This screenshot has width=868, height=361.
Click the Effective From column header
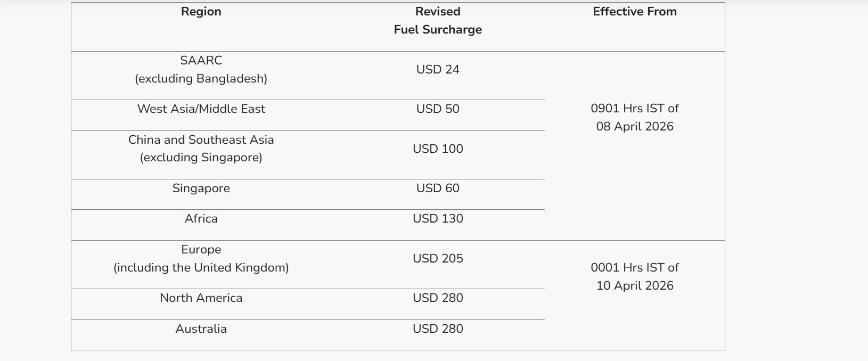click(634, 12)
